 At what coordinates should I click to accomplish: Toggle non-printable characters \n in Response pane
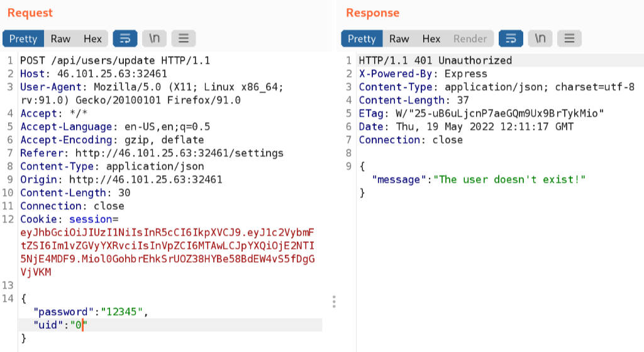[540, 38]
